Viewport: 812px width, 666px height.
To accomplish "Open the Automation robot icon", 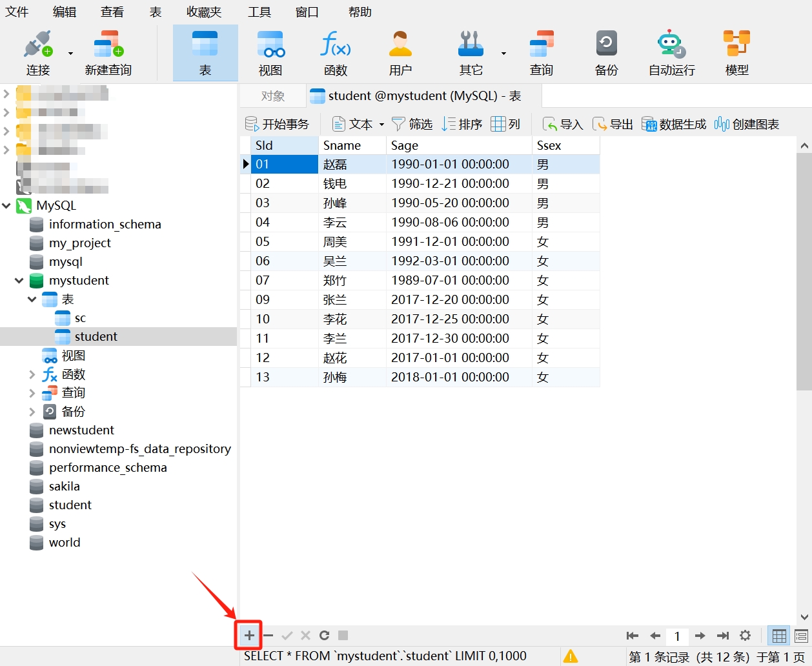I will coord(671,53).
